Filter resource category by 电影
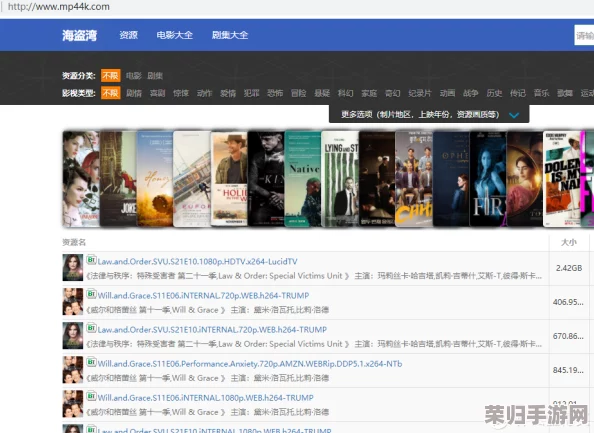This screenshot has height=433, width=594. (x=134, y=76)
